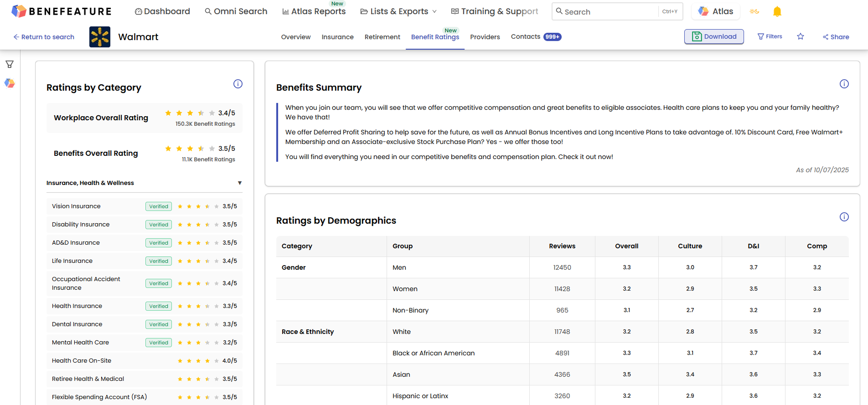This screenshot has height=405, width=868.
Task: Download the Walmart report
Action: (x=714, y=36)
